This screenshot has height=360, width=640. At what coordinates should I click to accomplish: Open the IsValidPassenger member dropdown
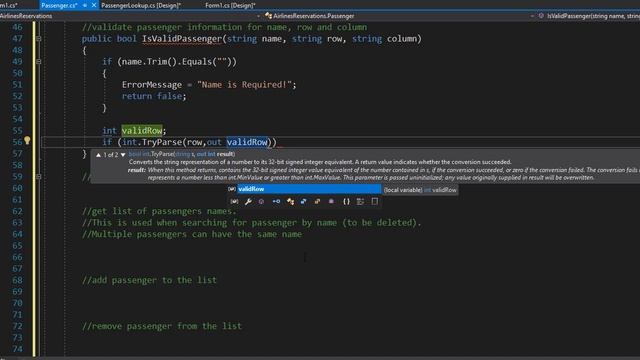[588, 16]
